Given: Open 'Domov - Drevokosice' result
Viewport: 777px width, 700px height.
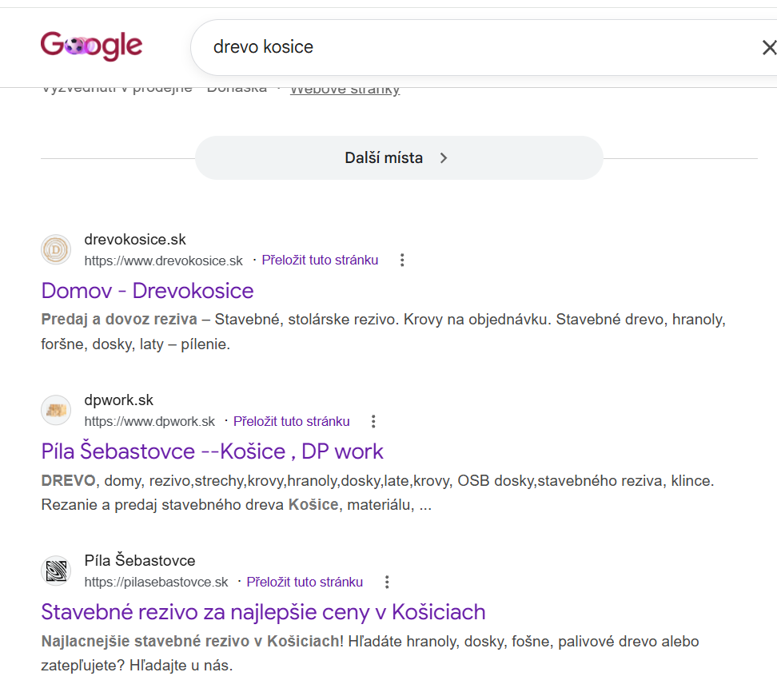Looking at the screenshot, I should 147,291.
